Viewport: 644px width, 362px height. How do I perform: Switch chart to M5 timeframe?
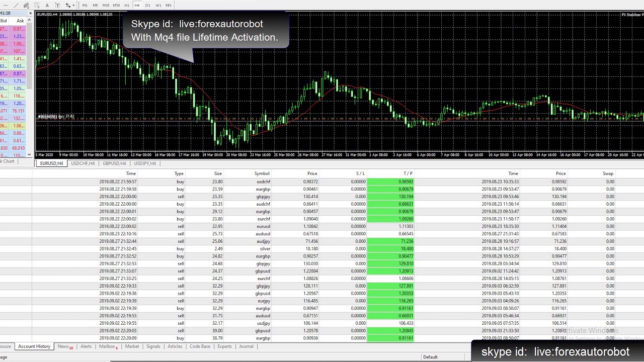[95, 6]
